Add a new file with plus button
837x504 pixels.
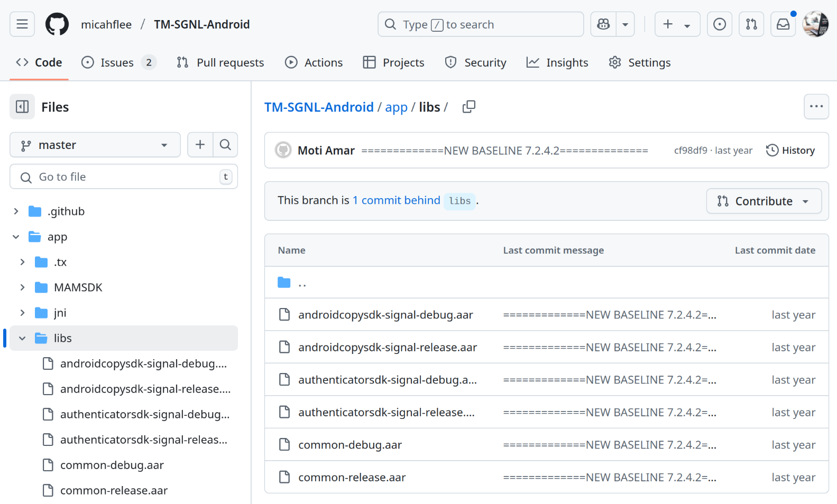(200, 145)
